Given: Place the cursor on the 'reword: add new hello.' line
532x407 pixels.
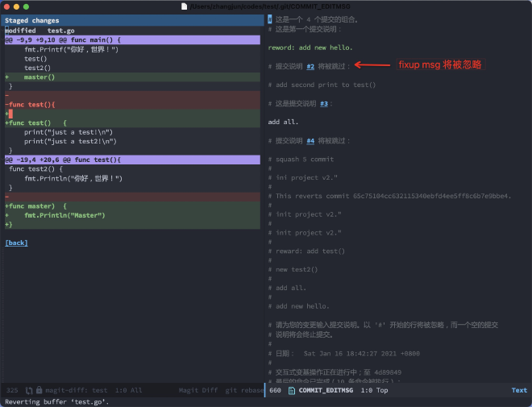Looking at the screenshot, I should (x=310, y=48).
